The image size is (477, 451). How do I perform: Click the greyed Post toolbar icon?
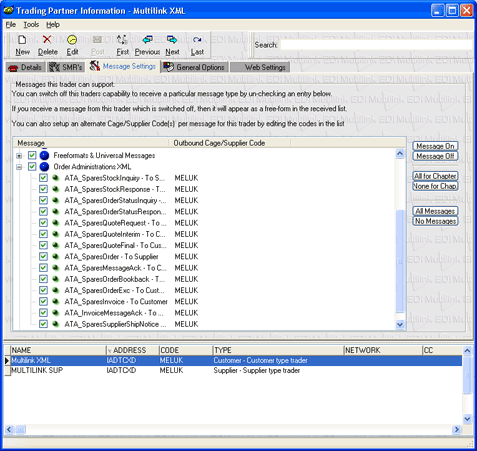pyautogui.click(x=97, y=40)
